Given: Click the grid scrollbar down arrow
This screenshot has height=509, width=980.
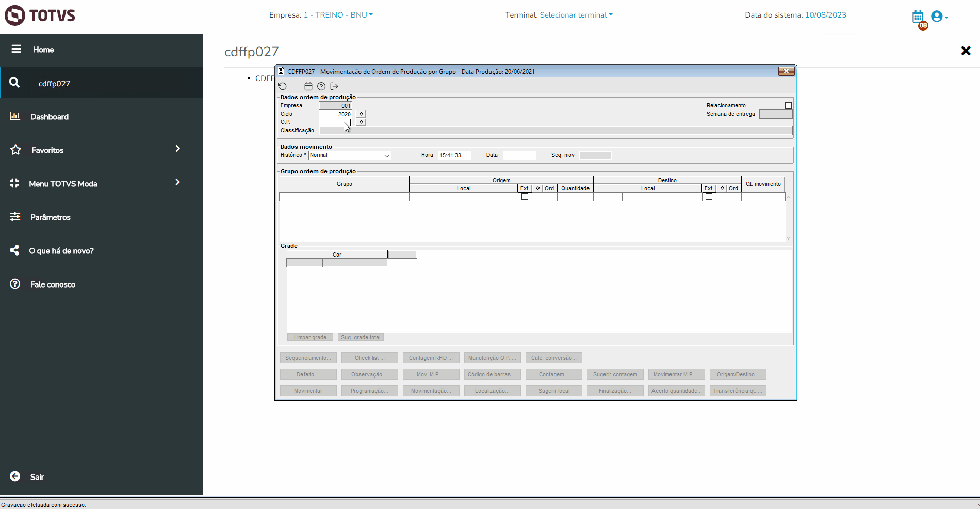Looking at the screenshot, I should 788,238.
